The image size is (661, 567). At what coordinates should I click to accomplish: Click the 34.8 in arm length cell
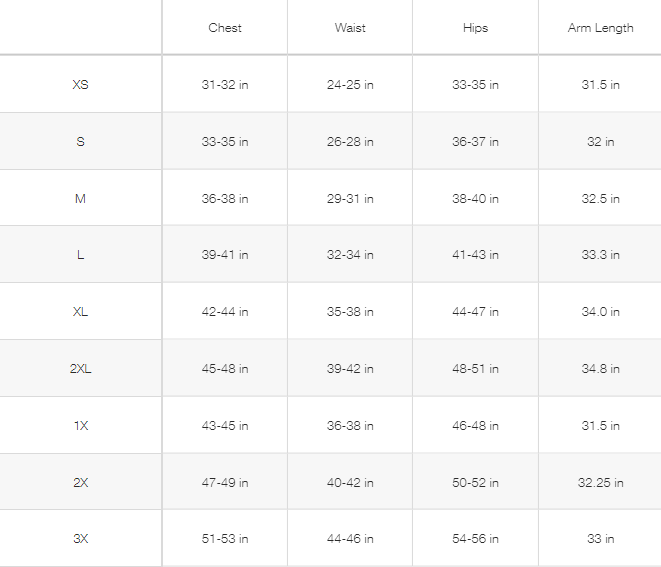[x=600, y=369]
